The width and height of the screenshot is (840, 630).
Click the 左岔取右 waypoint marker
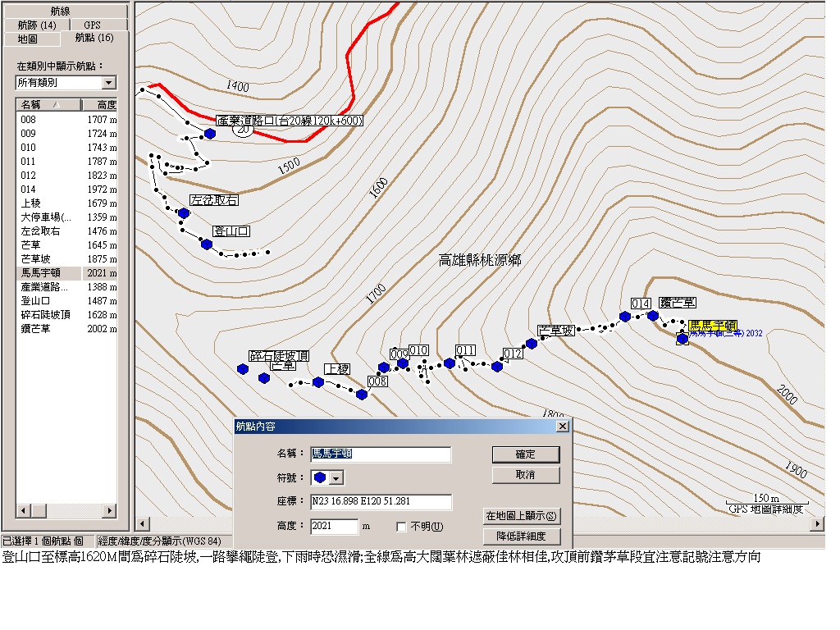click(184, 213)
